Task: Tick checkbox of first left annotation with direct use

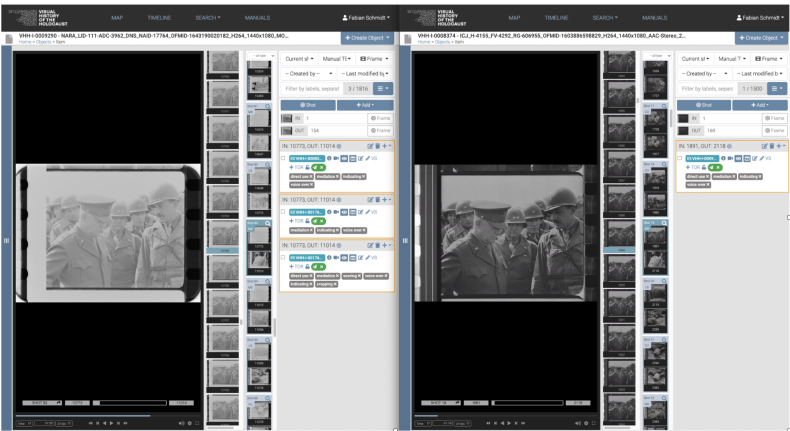Action: (x=283, y=158)
